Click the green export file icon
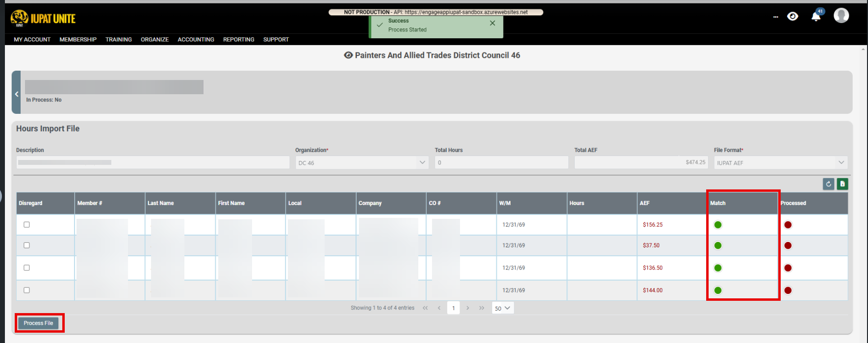 click(842, 184)
